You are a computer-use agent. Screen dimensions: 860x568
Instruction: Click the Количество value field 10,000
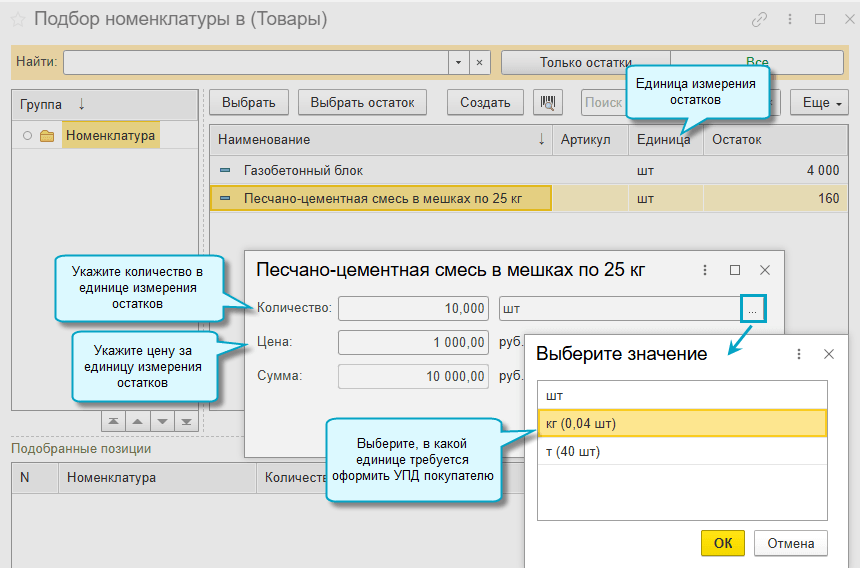click(414, 308)
